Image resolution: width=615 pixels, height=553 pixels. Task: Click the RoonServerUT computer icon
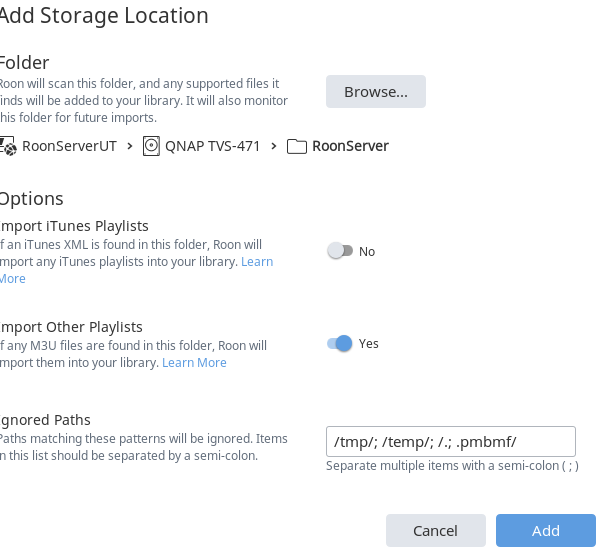coord(8,146)
